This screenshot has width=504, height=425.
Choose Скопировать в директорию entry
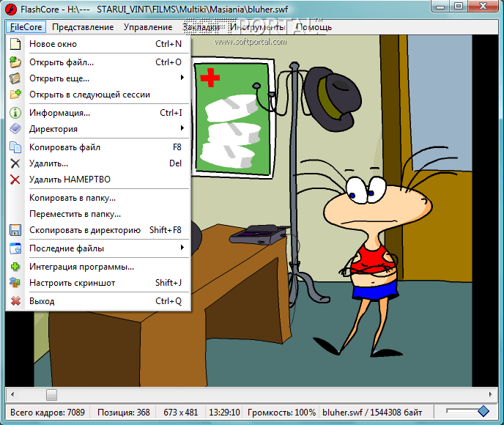[x=98, y=230]
